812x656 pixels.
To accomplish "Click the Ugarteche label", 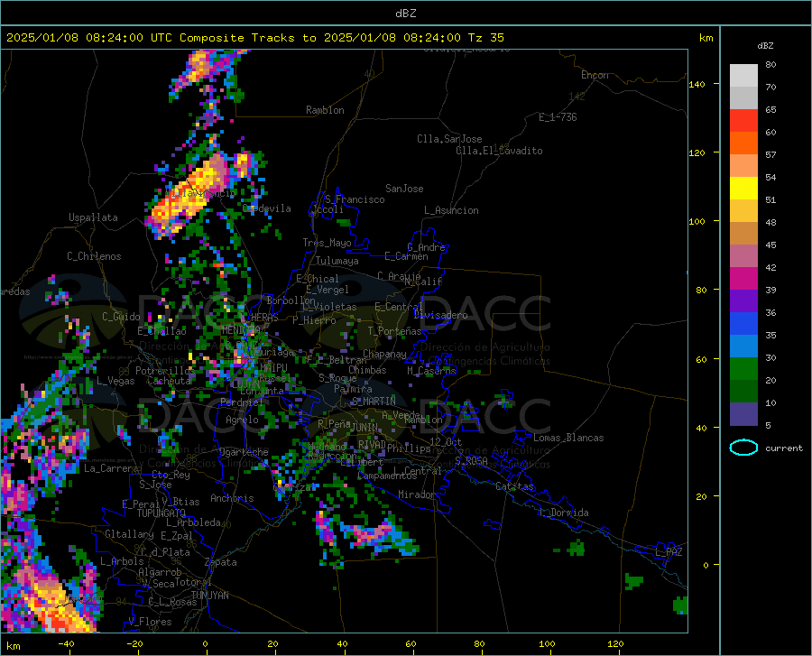I will 244,452.
